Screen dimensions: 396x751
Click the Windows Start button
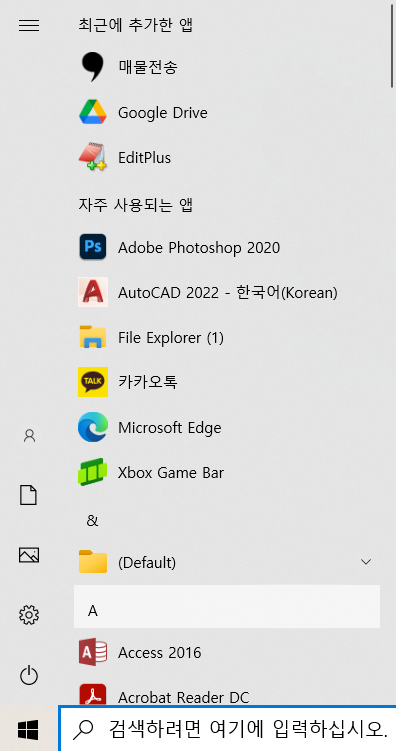tap(28, 729)
